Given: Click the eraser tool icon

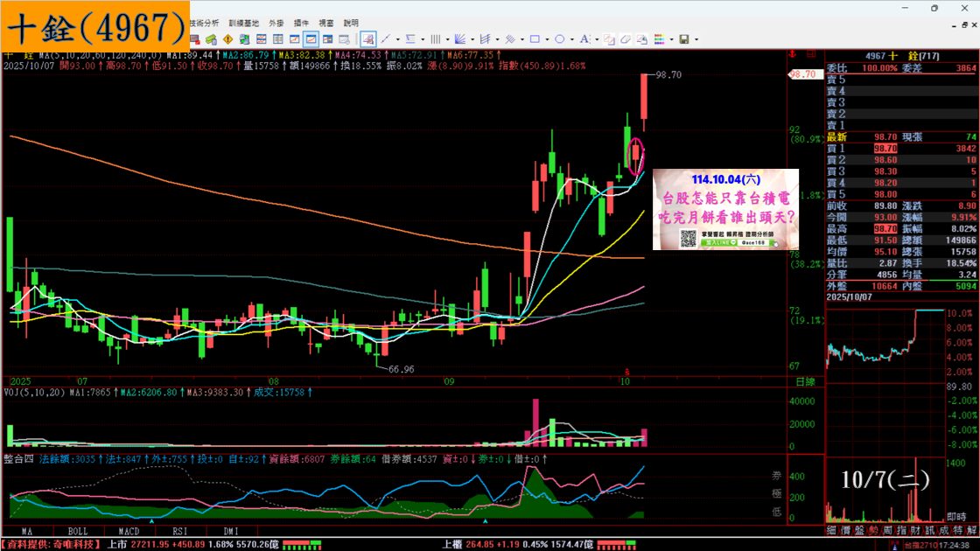Looking at the screenshot, I should (x=625, y=39).
